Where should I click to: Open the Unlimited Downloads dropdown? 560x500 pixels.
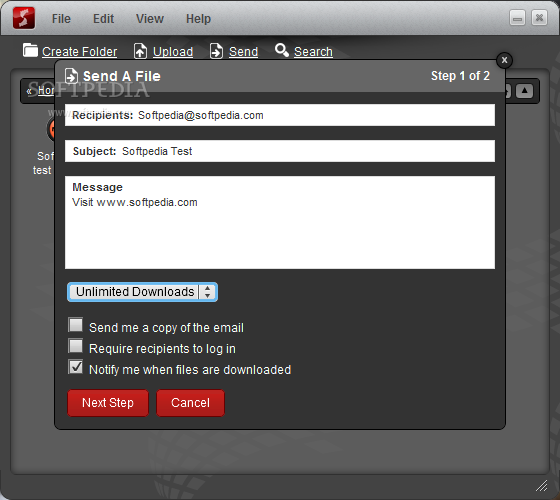tap(142, 292)
